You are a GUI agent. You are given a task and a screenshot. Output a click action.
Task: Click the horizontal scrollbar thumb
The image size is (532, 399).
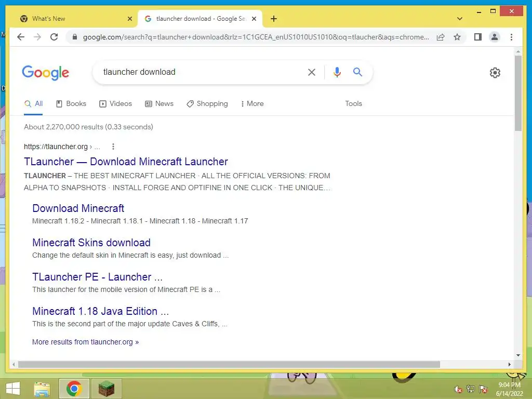229,364
